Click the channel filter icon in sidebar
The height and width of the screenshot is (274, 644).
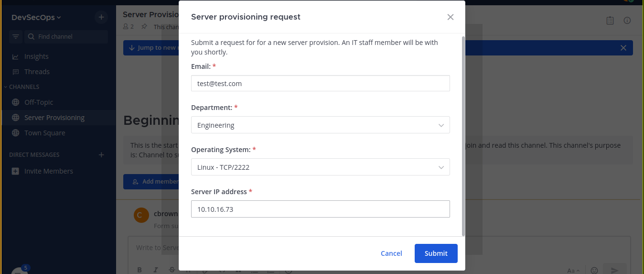[15, 37]
